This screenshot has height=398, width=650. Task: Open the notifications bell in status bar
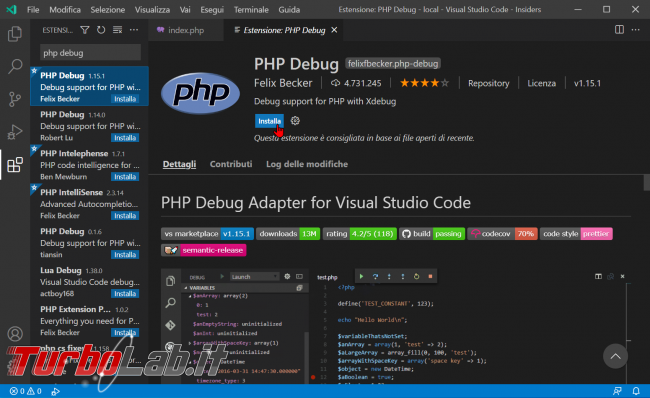tap(635, 391)
